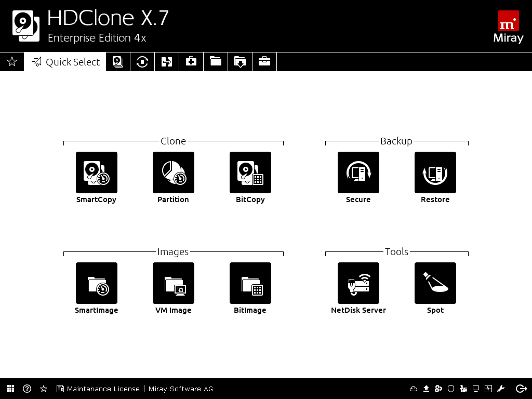Viewport: 532px width, 399px height.
Task: Launch the BitCopy clone function
Action: [x=250, y=172]
